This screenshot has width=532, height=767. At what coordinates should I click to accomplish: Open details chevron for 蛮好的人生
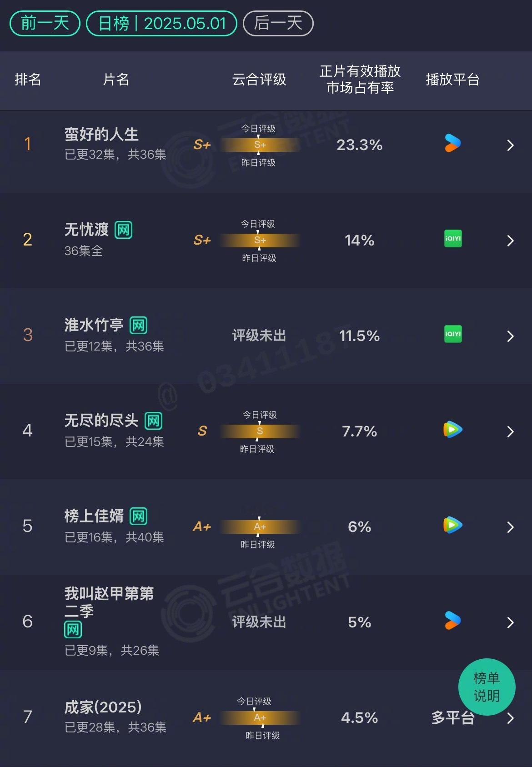(x=510, y=145)
